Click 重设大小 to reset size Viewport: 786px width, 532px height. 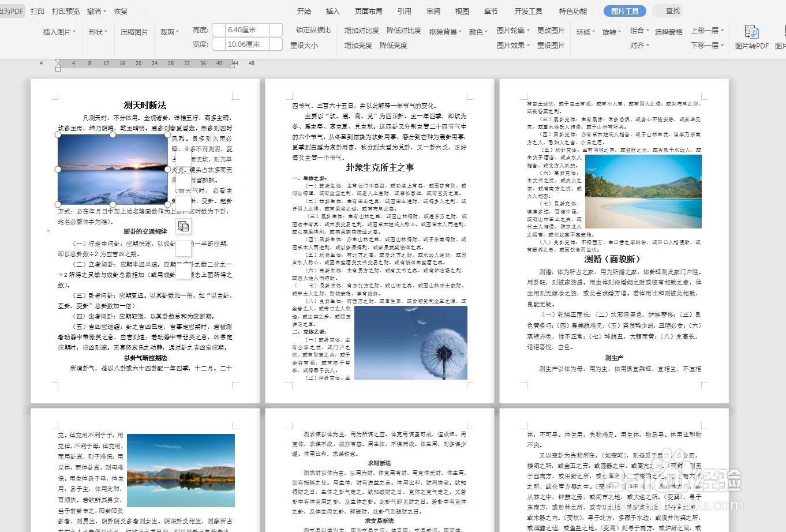[304, 45]
